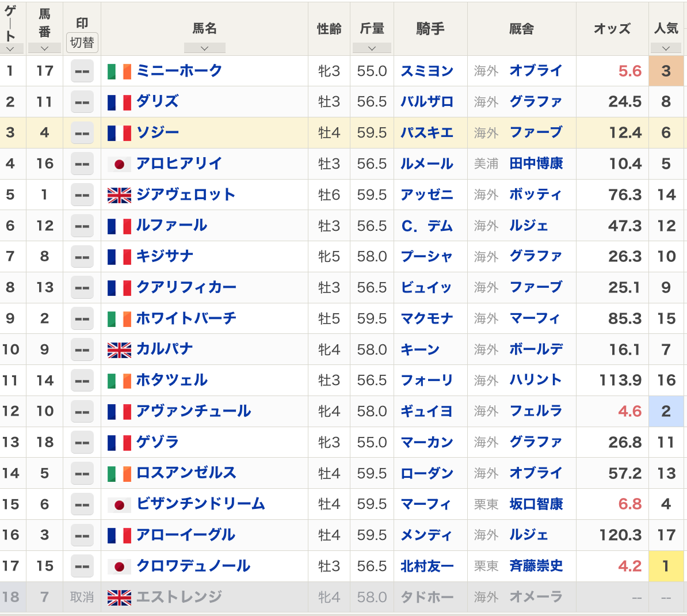Toggle the mark selector for ビザンチンドリーム
This screenshot has height=616, width=687.
pyautogui.click(x=82, y=505)
